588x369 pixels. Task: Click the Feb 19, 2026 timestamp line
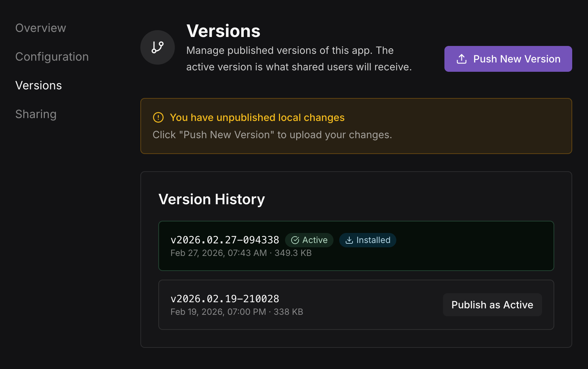[x=237, y=312]
